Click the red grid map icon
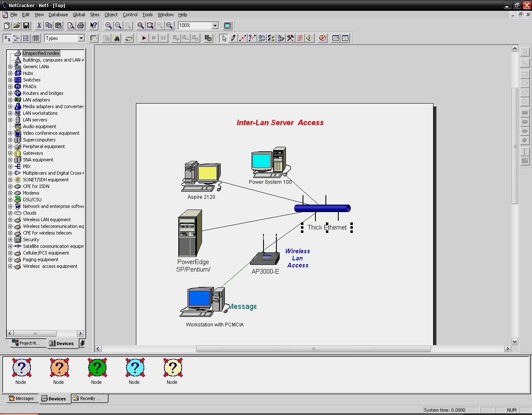This screenshot has height=415, width=532. (300, 38)
